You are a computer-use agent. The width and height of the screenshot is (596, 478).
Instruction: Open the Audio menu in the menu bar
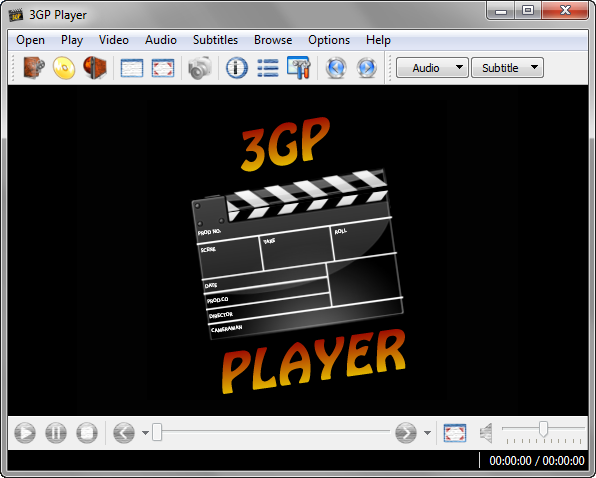click(161, 40)
